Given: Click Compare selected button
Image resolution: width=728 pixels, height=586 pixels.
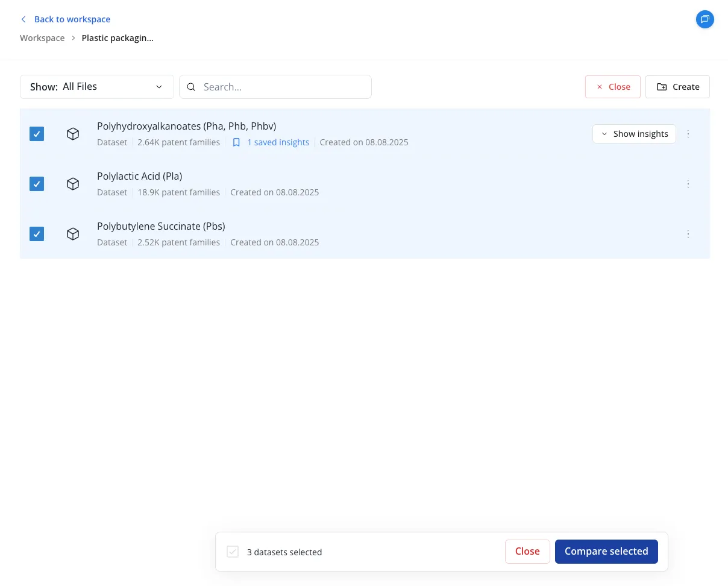Looking at the screenshot, I should [x=606, y=552].
